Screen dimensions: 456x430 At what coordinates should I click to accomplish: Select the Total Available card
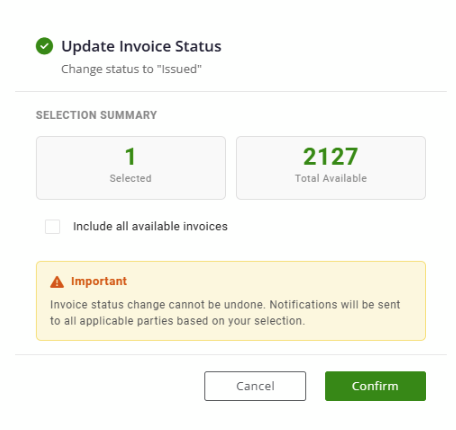[331, 168]
